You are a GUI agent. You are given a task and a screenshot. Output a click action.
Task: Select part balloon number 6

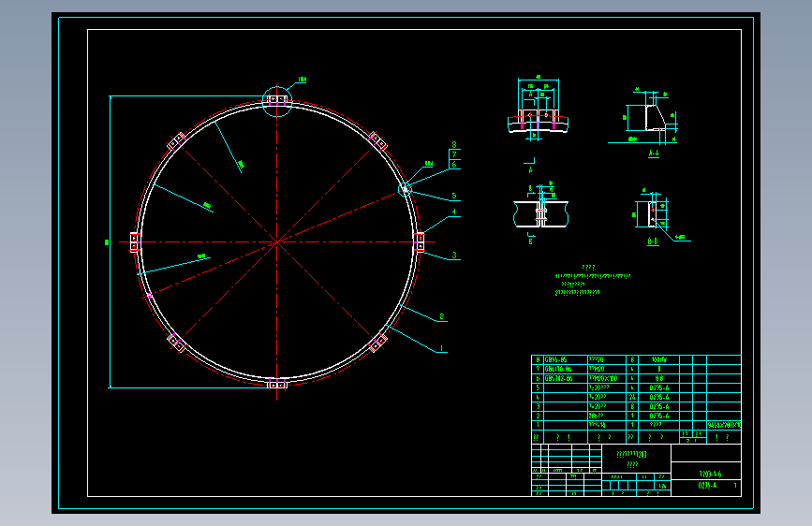pos(454,165)
